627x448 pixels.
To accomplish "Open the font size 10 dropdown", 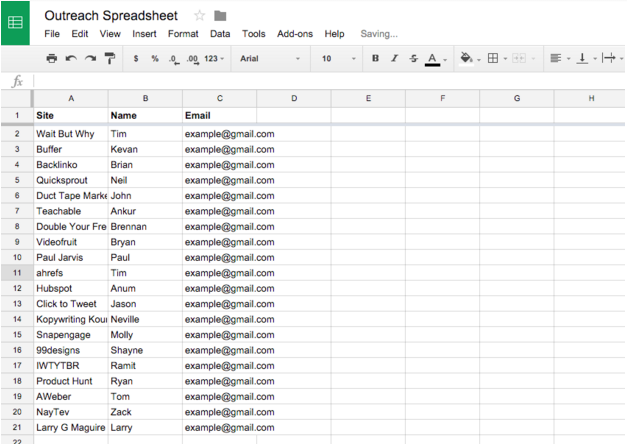I will point(338,59).
